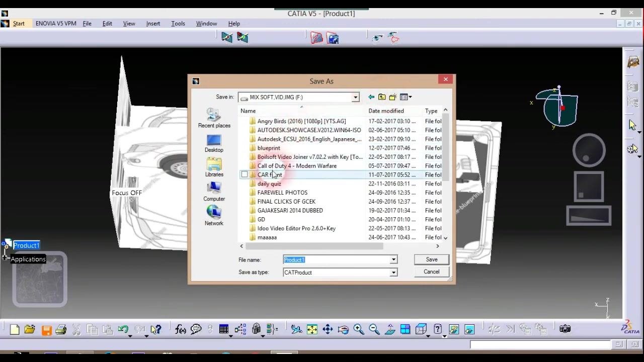Click the Rotate view icon

click(x=343, y=329)
